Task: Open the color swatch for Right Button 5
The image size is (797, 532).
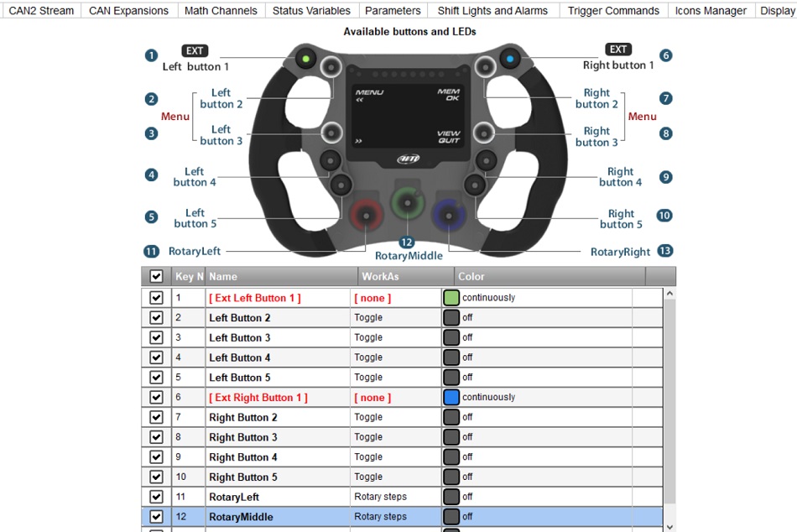Action: coord(451,477)
